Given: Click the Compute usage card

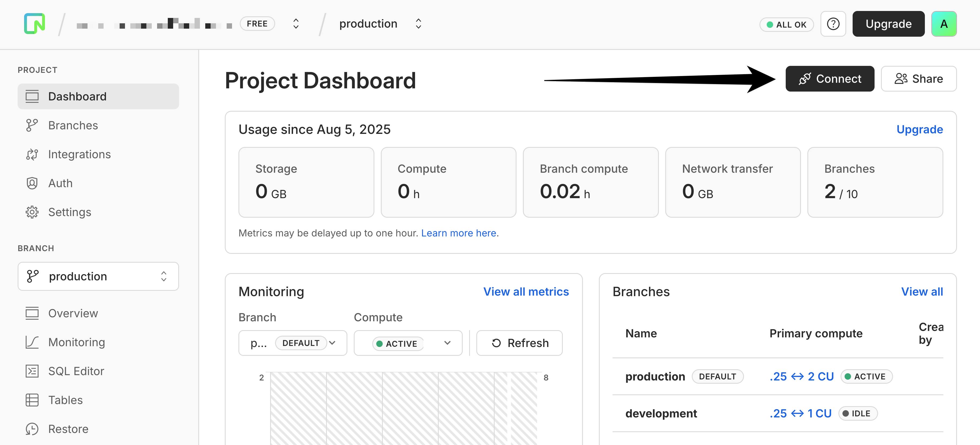Looking at the screenshot, I should 449,182.
